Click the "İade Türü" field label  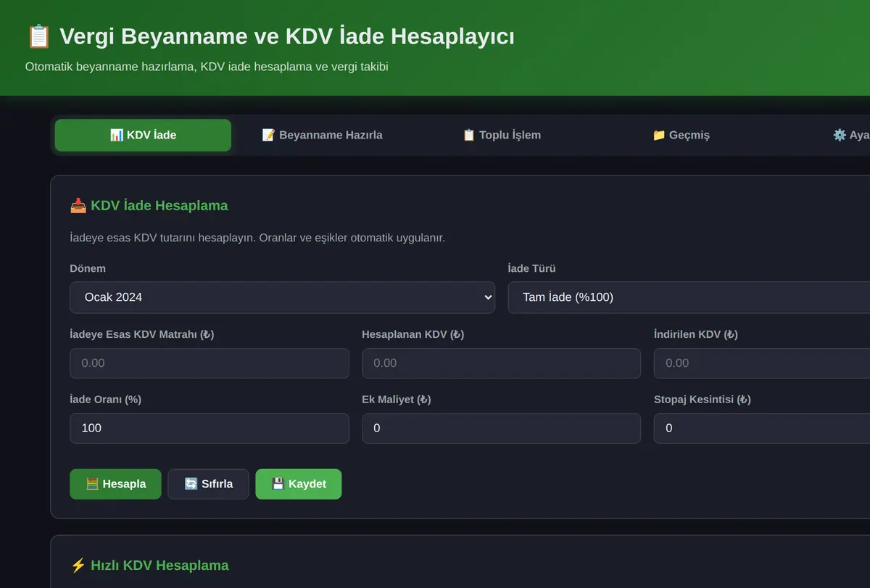click(x=532, y=268)
